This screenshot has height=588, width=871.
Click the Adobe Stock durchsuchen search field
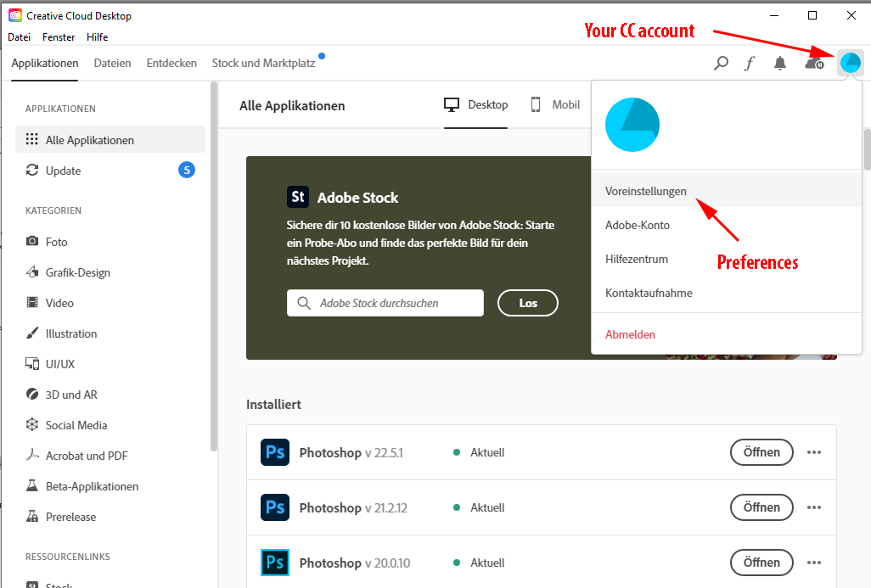[x=385, y=303]
